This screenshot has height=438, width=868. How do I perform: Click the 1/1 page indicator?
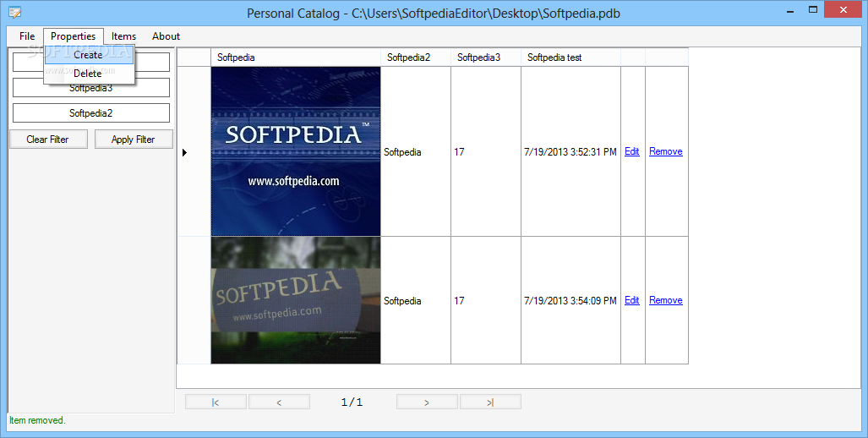[x=352, y=402]
